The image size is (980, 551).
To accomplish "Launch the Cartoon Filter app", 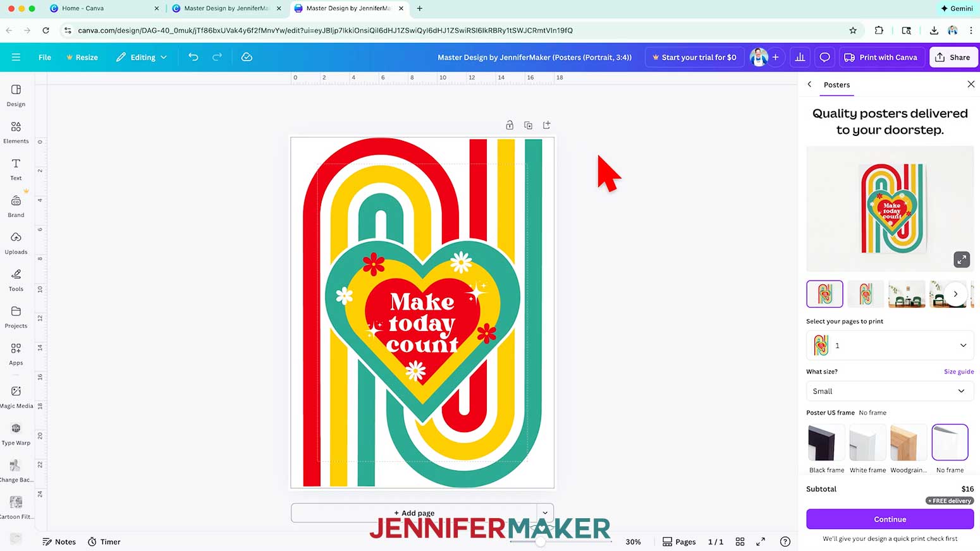I will pos(16,507).
